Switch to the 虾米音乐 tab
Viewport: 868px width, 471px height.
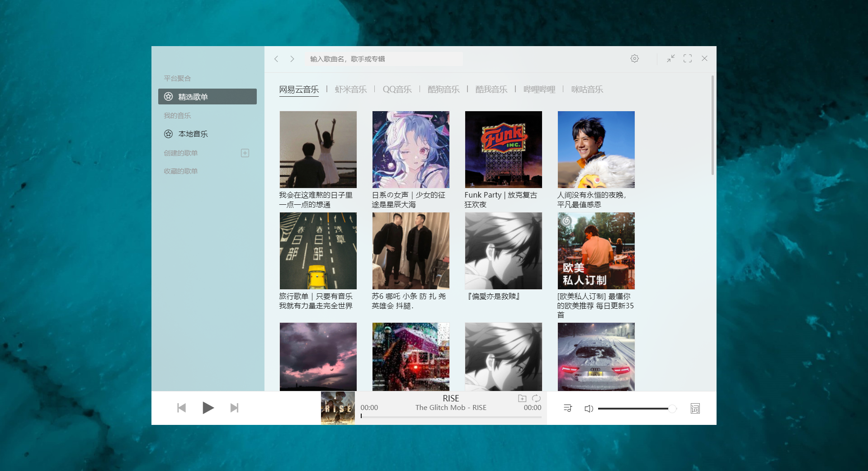(351, 89)
